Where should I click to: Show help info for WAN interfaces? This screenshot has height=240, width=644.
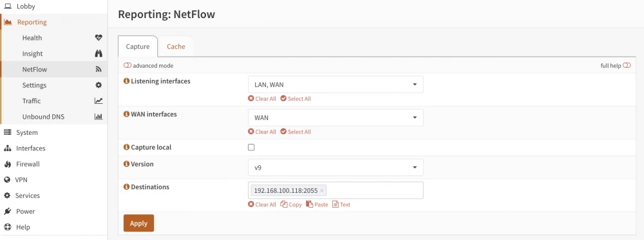click(x=126, y=114)
